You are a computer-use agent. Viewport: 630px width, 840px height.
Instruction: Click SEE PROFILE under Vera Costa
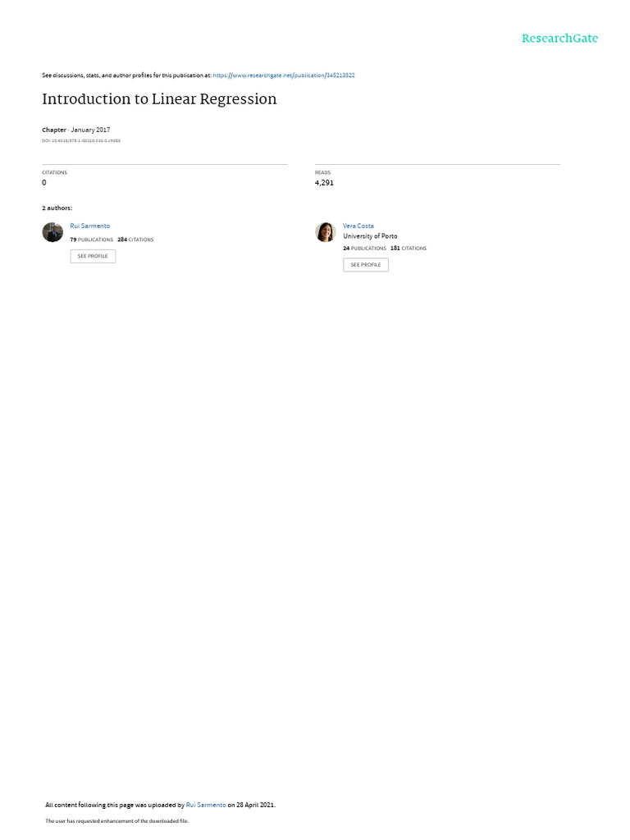(366, 265)
